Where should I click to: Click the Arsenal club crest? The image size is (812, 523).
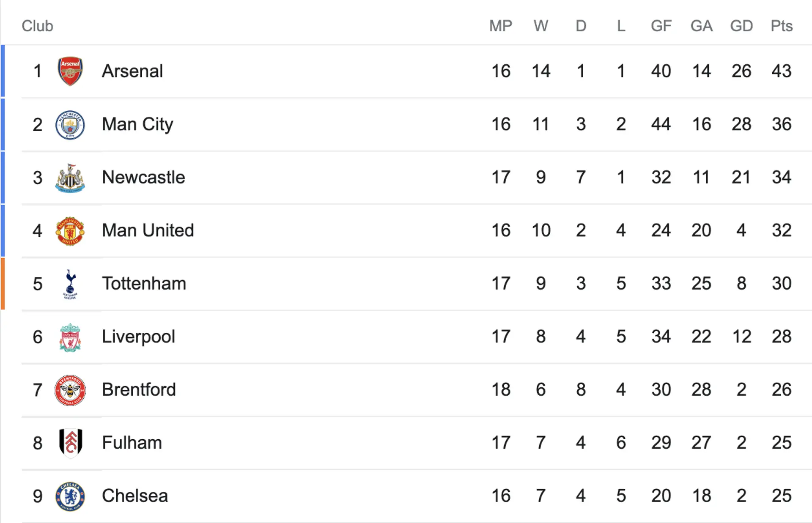coord(70,71)
